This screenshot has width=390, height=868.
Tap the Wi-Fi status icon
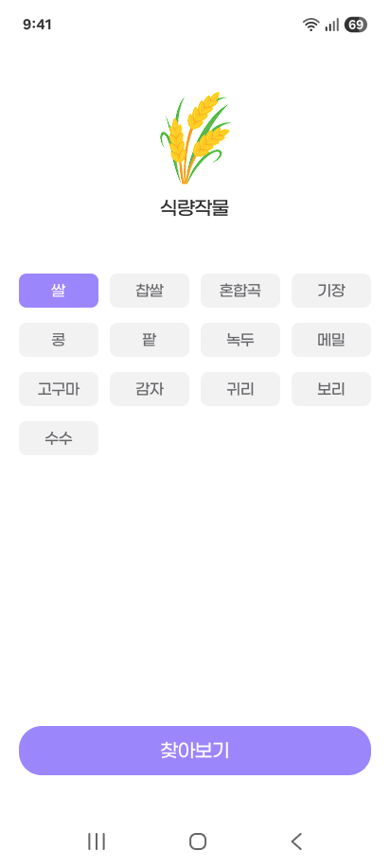click(310, 25)
